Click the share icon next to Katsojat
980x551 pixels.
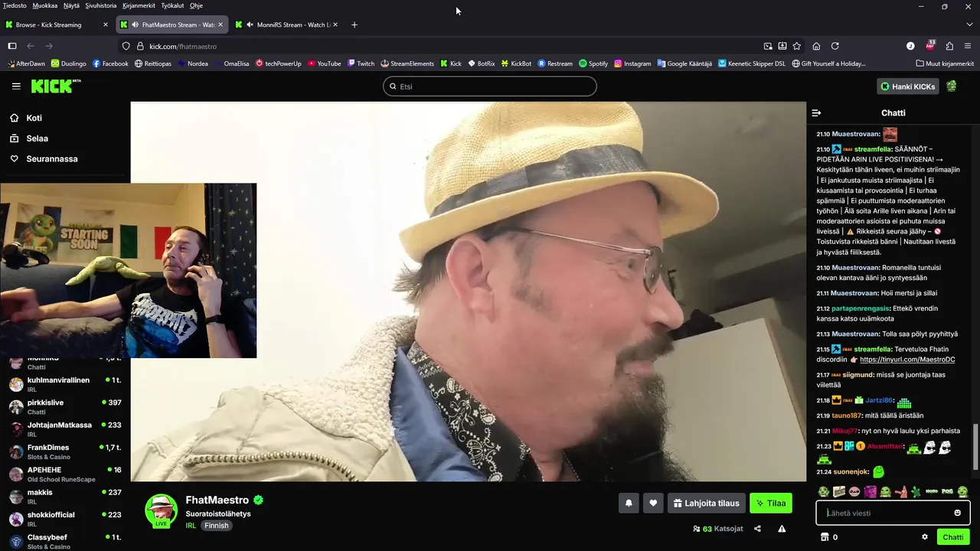point(757,528)
